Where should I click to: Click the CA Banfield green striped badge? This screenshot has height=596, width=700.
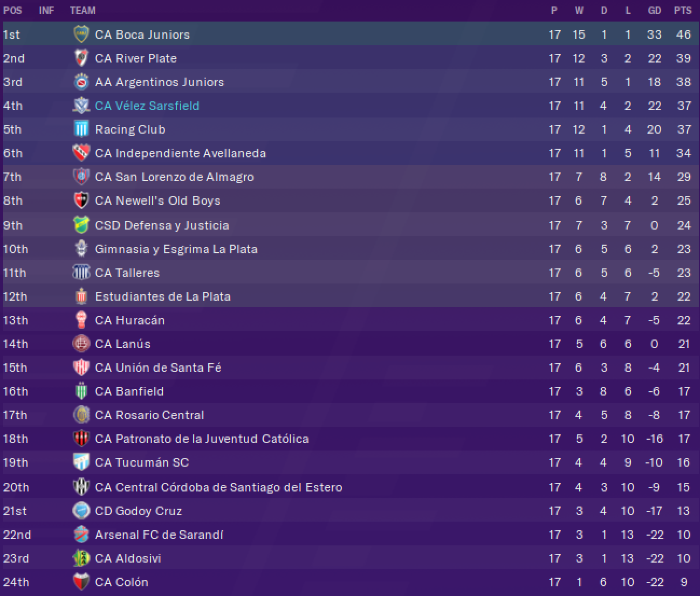tap(81, 391)
